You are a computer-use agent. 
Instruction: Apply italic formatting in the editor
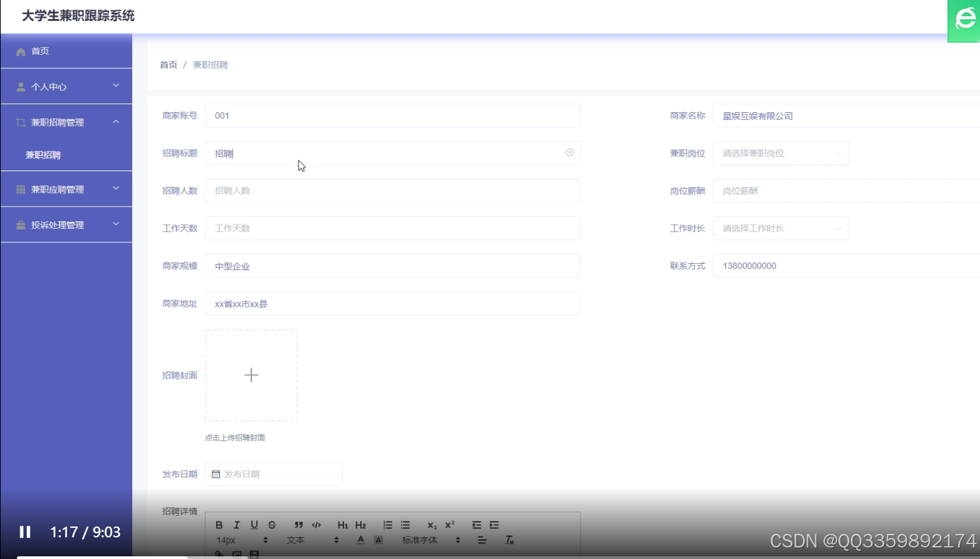[x=236, y=525]
